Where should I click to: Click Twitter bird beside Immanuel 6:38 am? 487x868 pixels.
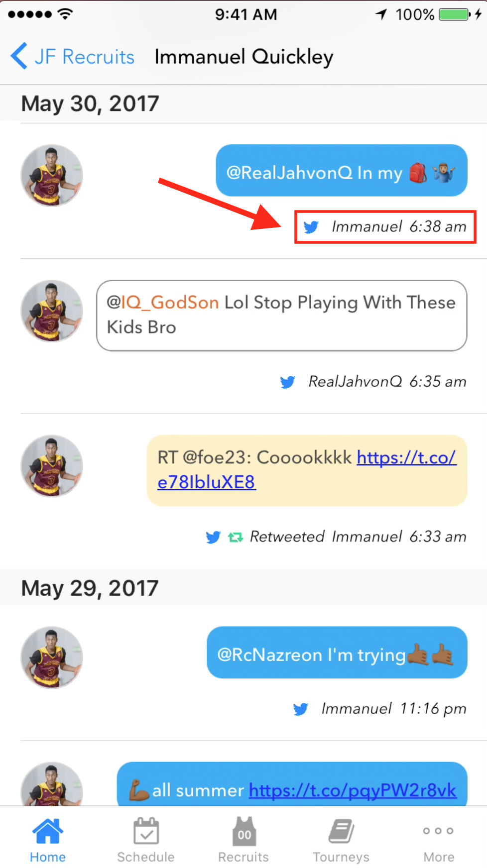click(311, 227)
